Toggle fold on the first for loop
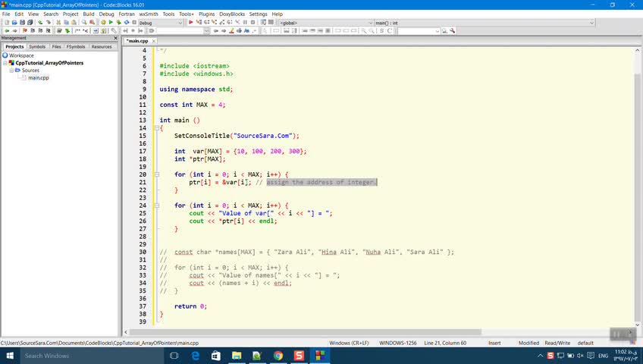 (156, 174)
